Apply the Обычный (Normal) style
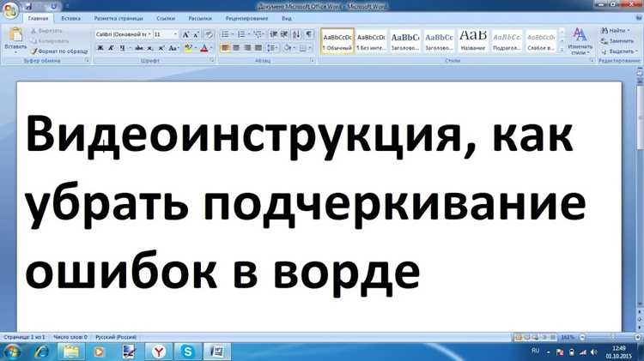Screen dimensions: 644x361 [337, 41]
